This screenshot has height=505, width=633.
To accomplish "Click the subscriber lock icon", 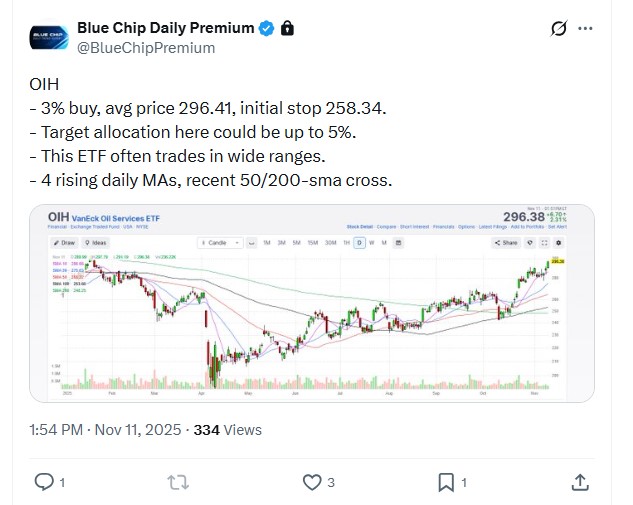I will (287, 28).
